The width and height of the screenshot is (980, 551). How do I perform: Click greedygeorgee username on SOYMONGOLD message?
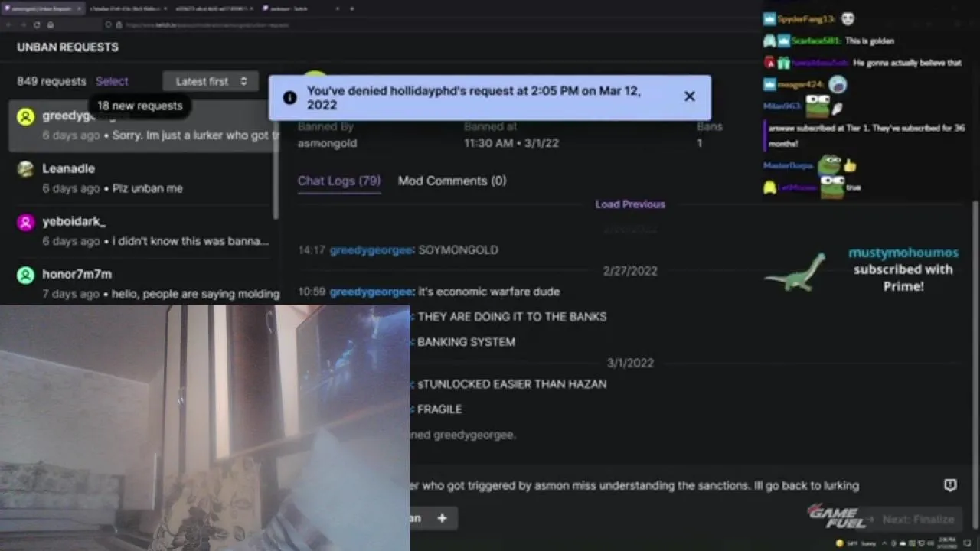[371, 250]
